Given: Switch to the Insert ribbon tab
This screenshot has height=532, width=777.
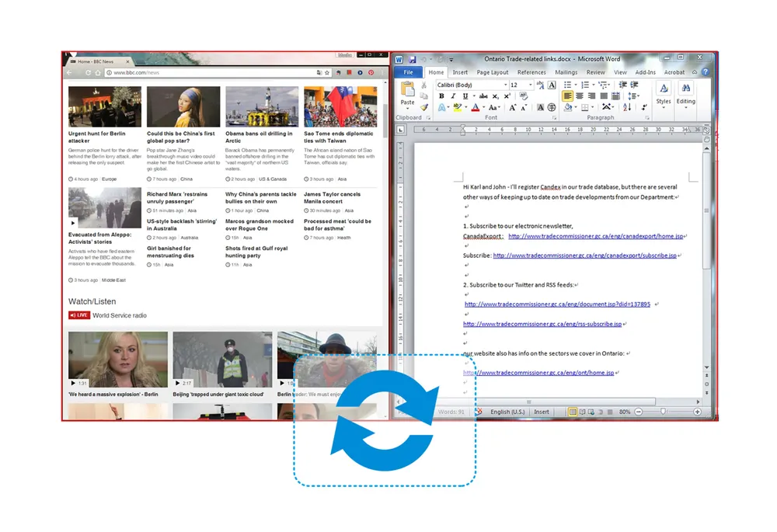Looking at the screenshot, I should 460,72.
